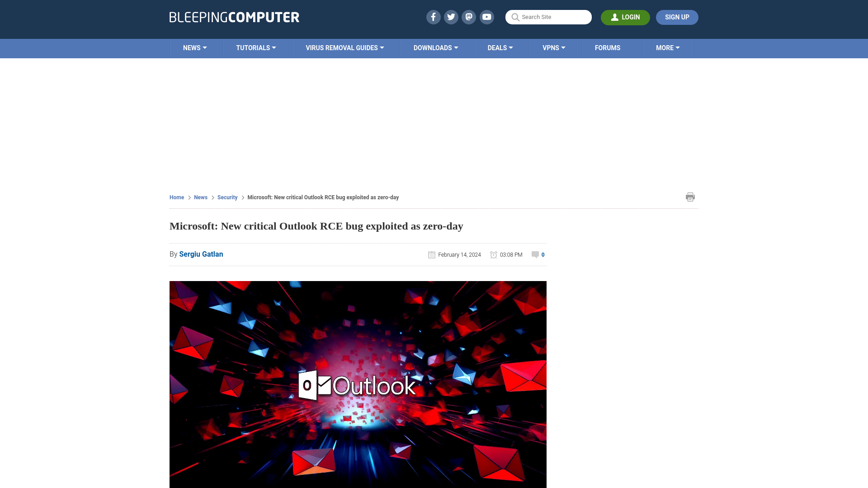Click the comments count icon
The width and height of the screenshot is (868, 488).
pos(534,254)
